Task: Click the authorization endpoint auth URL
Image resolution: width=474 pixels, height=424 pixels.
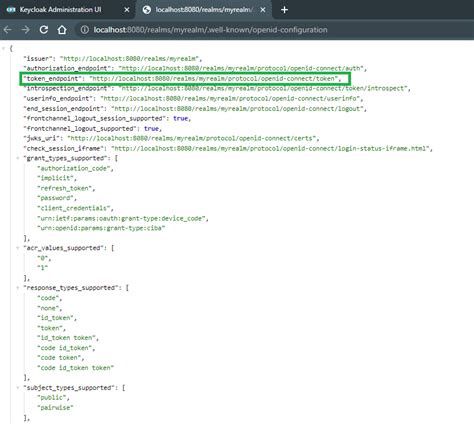Action: [241, 68]
